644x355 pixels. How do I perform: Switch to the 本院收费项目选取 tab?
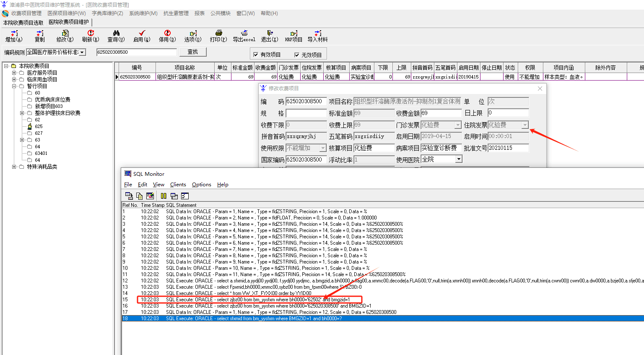click(23, 23)
